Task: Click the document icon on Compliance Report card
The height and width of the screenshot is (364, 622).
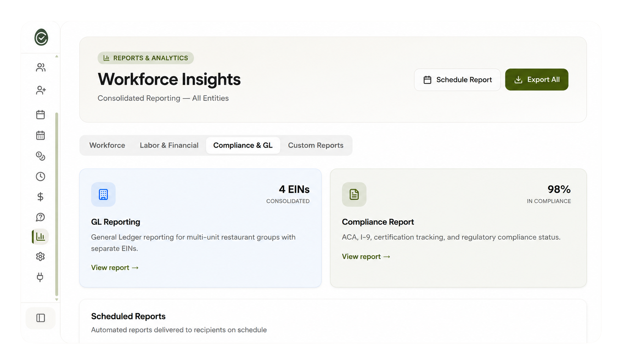Action: (x=354, y=195)
